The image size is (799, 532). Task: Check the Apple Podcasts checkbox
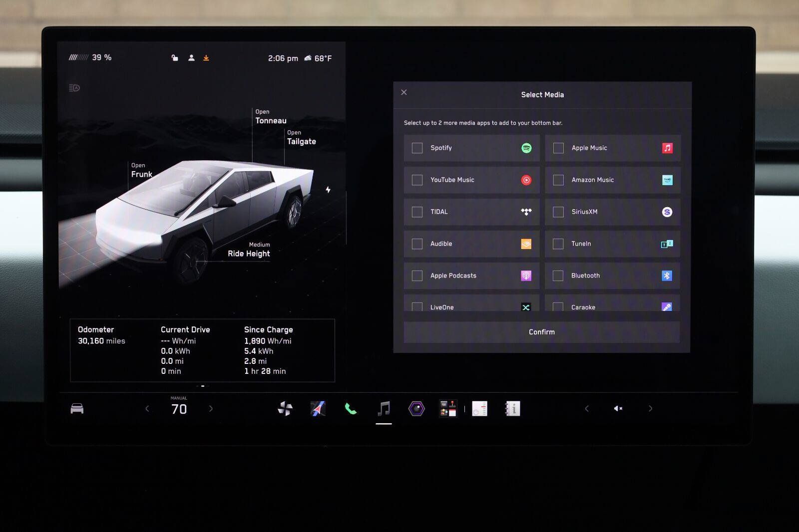(417, 276)
